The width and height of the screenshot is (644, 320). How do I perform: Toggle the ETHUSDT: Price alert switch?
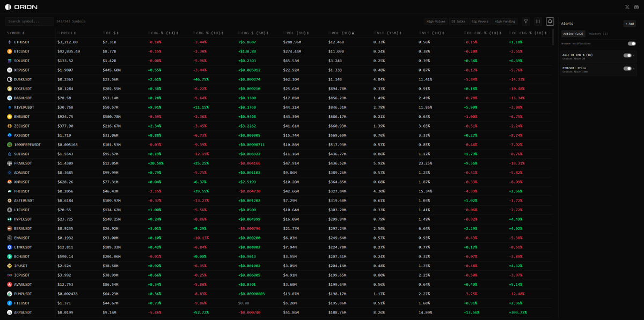(627, 69)
